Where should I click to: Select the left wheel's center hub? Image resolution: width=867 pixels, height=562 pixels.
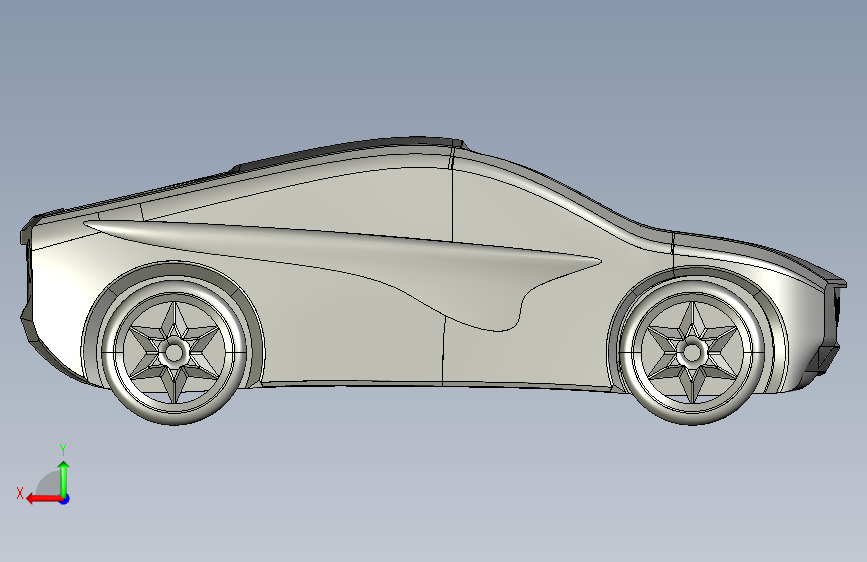pos(174,352)
